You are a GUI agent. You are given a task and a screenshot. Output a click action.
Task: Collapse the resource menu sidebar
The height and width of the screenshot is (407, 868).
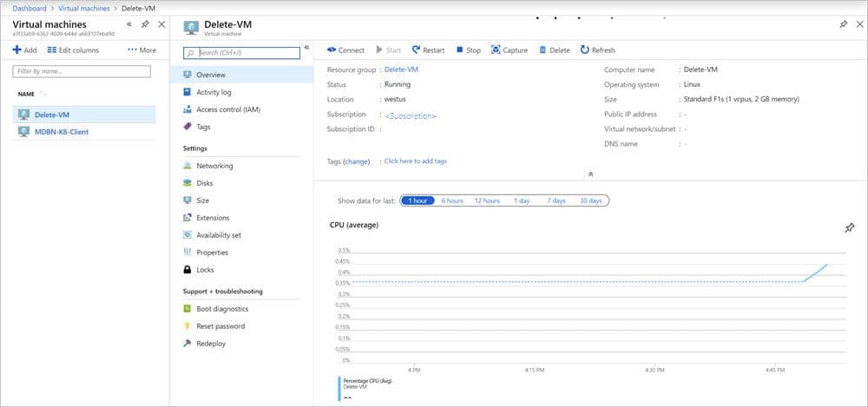(x=306, y=48)
